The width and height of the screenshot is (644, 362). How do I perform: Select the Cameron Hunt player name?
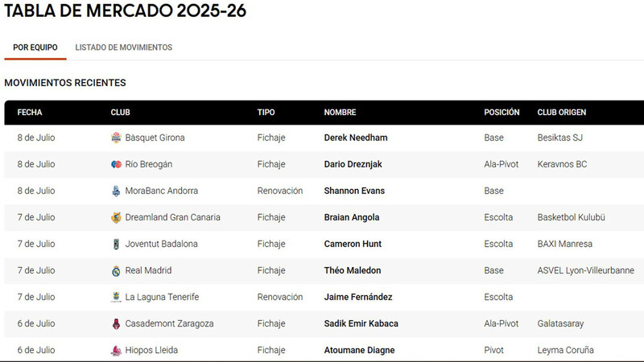pyautogui.click(x=353, y=244)
